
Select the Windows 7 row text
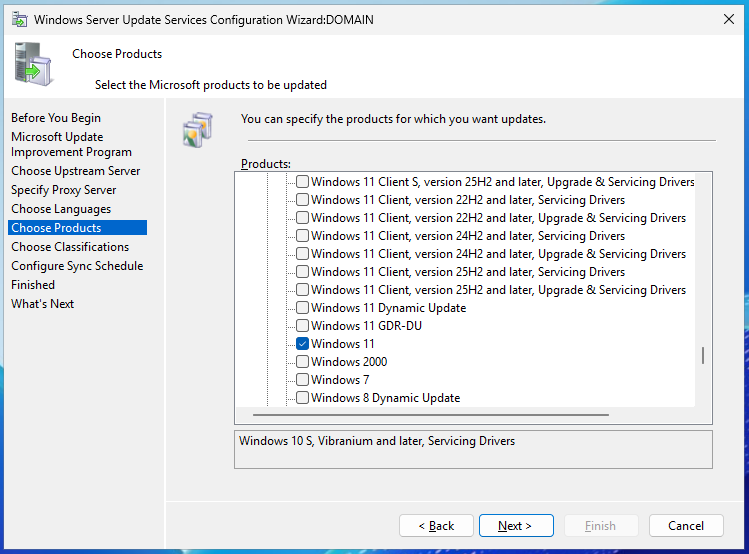tap(340, 380)
